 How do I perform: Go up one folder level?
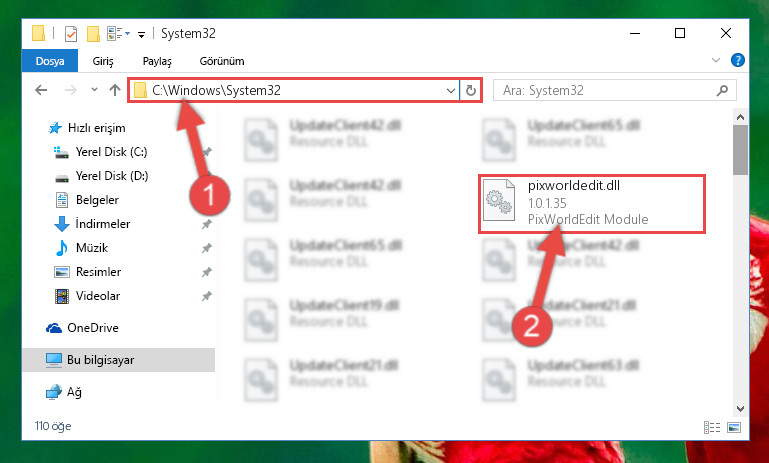tap(115, 90)
